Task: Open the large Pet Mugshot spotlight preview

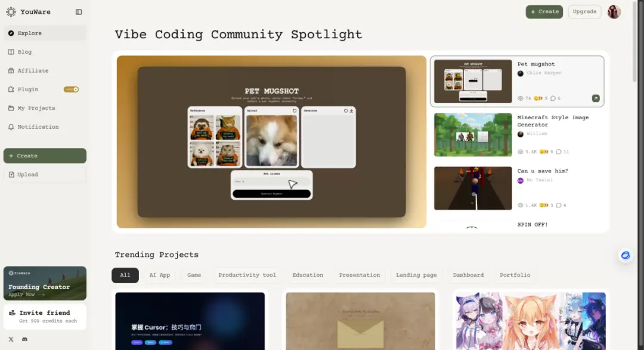Action: [271, 142]
